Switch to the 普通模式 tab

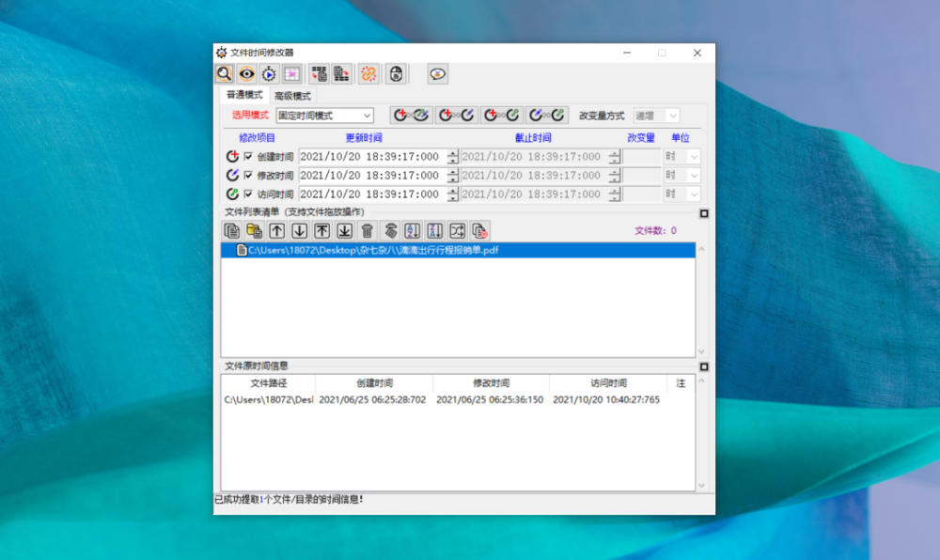point(244,95)
